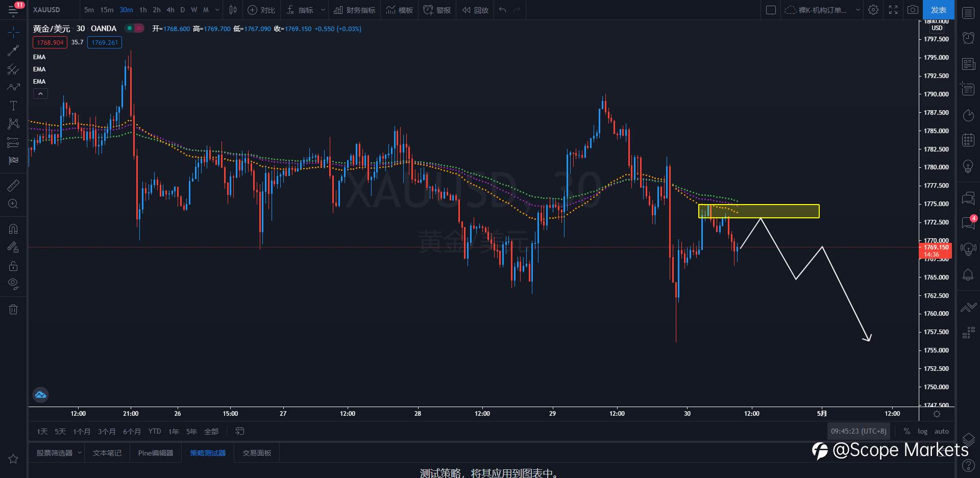Screen dimensions: 980x478
Task: Open the watchlist panel icon
Action: (968, 13)
